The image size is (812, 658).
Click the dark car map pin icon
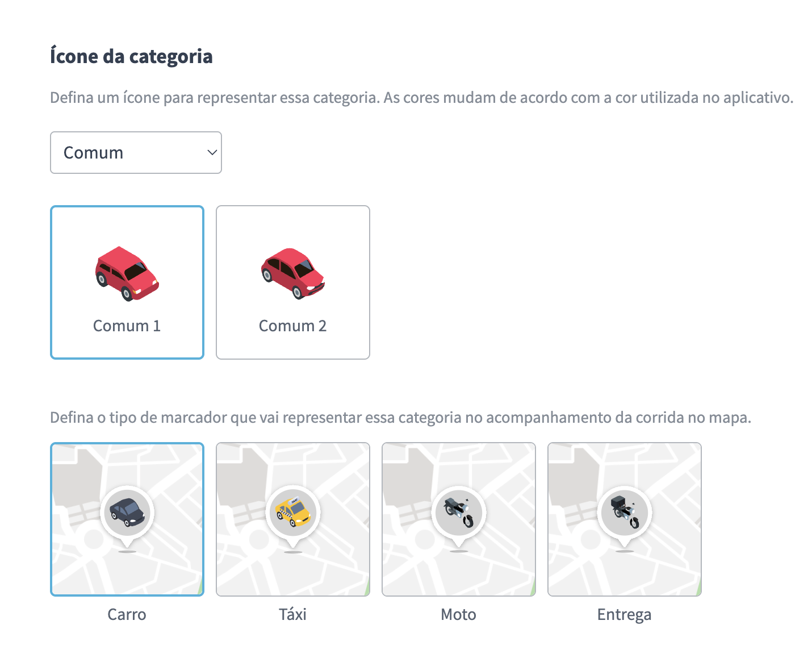127,512
